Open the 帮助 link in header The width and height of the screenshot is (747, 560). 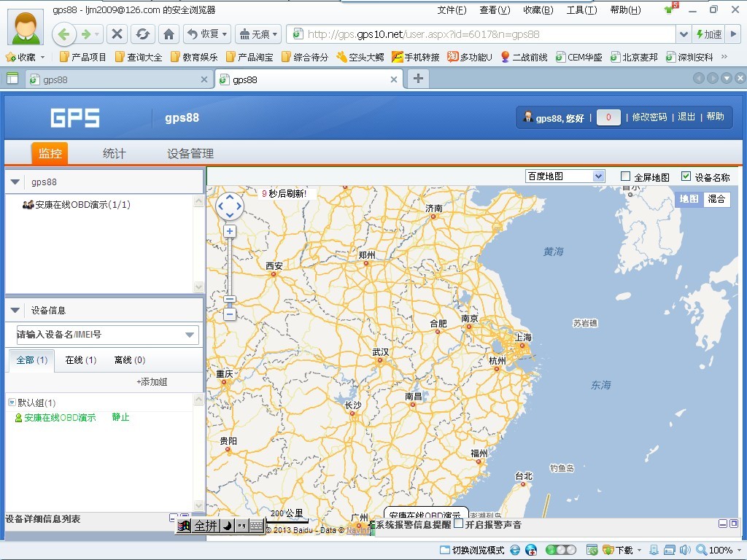[x=715, y=117]
